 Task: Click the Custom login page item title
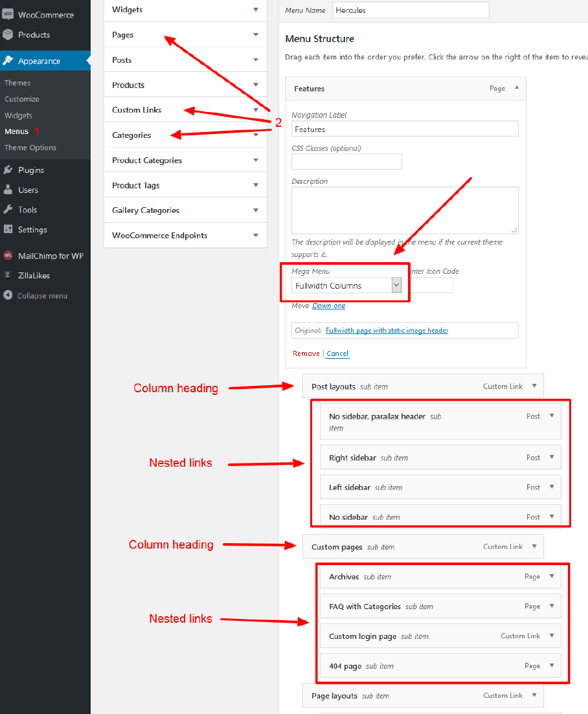pyautogui.click(x=363, y=636)
